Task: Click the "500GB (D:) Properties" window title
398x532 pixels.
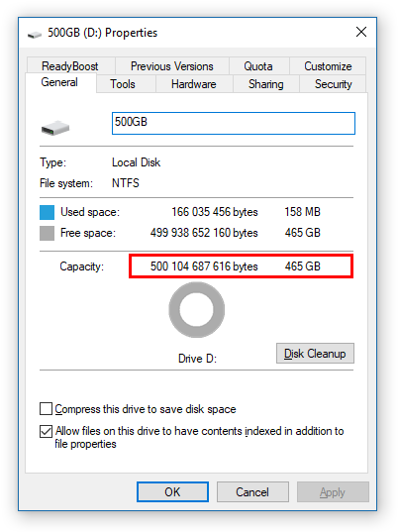Action: click(x=102, y=33)
